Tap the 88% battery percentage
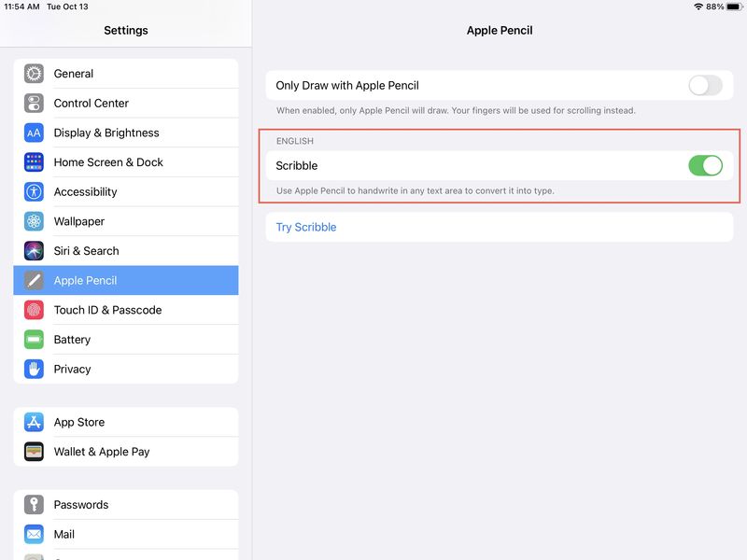747x560 pixels. [x=714, y=7]
